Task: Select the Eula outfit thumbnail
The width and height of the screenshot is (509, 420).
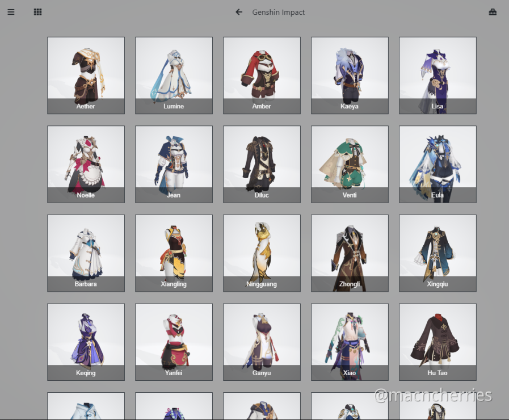Action: (438, 164)
